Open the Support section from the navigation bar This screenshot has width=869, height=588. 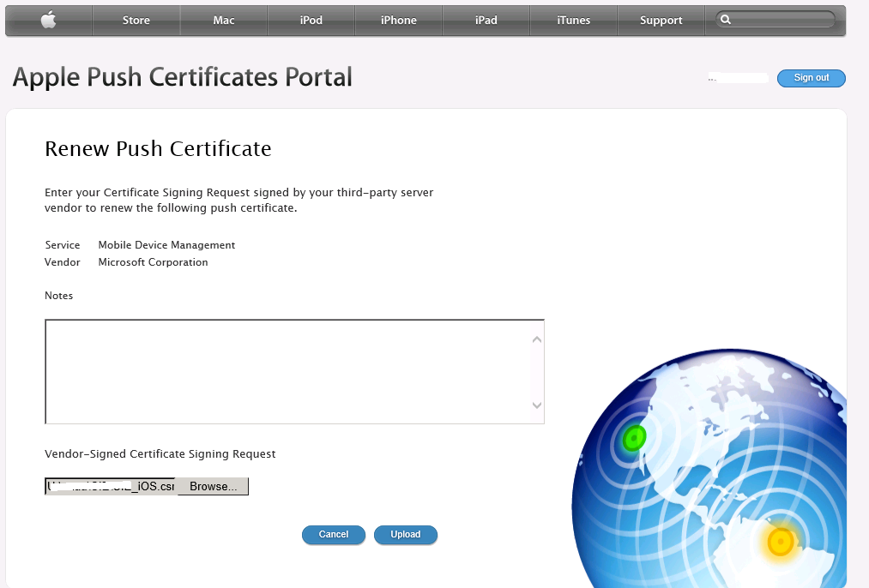[661, 20]
